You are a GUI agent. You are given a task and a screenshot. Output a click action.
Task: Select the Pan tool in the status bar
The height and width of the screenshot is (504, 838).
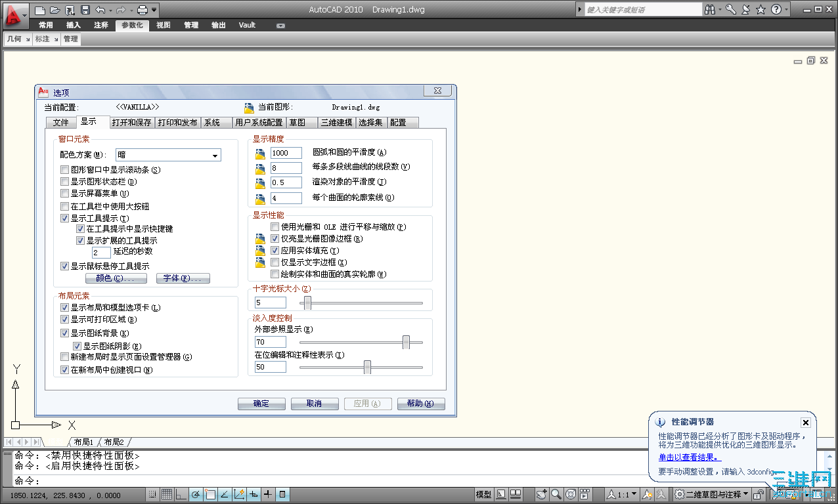[540, 494]
